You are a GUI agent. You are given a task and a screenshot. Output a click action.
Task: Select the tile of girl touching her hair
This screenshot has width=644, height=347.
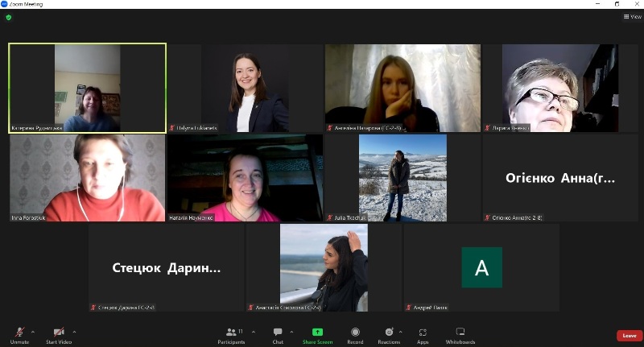(x=324, y=268)
